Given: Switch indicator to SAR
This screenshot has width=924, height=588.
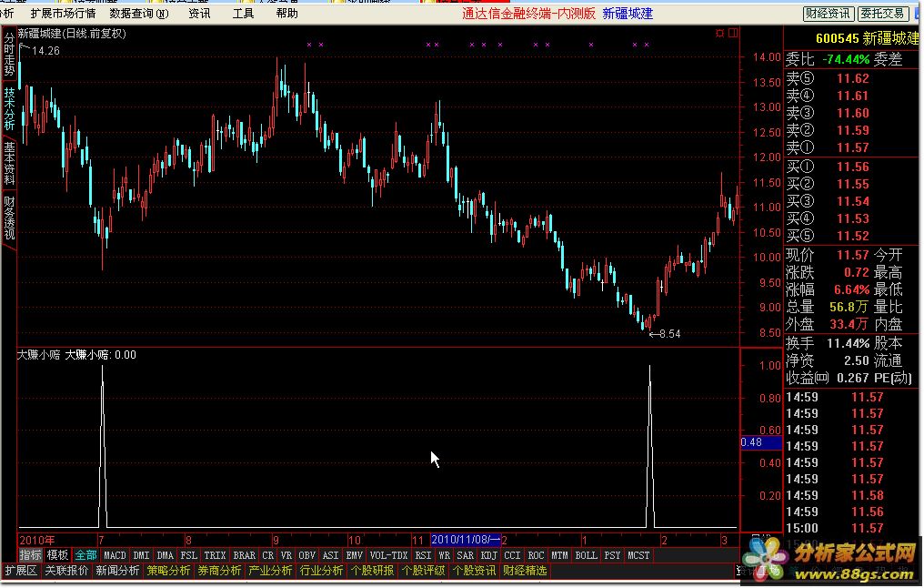Looking at the screenshot, I should [x=465, y=555].
